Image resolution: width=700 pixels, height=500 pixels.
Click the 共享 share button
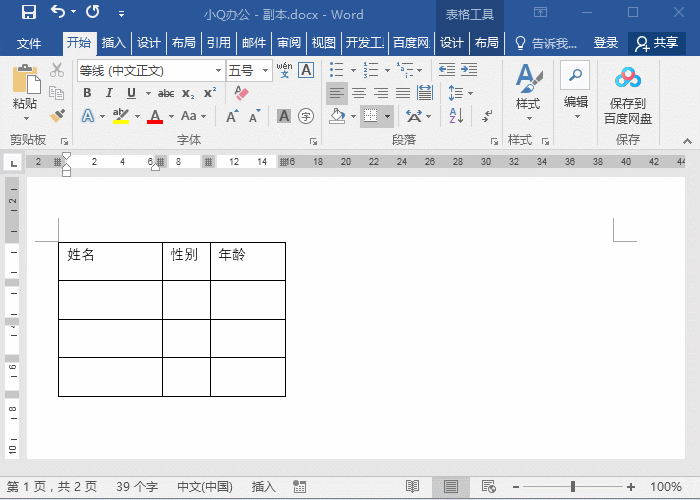657,43
